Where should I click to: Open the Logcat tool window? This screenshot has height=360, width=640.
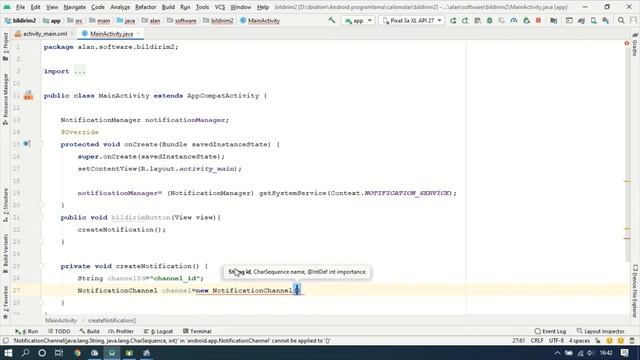pos(159,331)
